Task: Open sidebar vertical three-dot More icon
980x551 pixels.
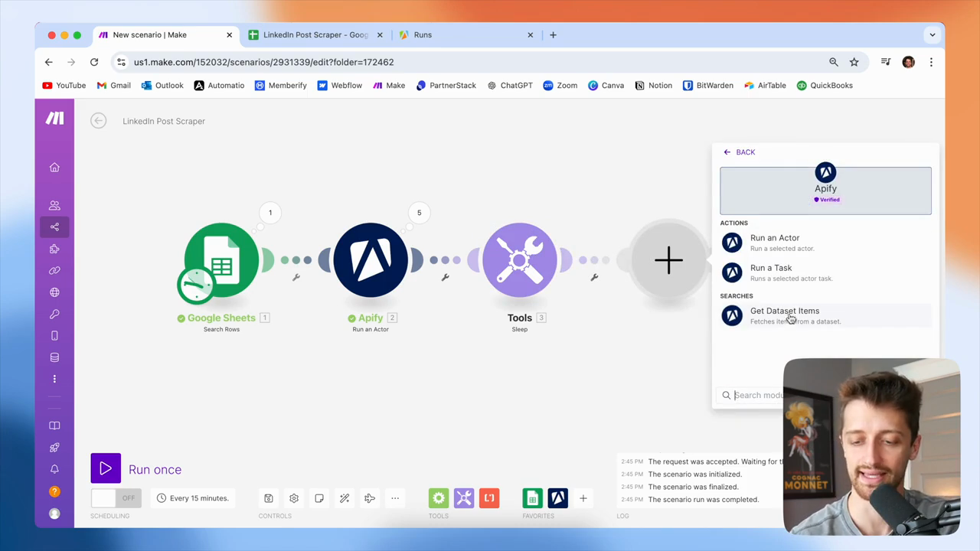Action: (x=54, y=379)
